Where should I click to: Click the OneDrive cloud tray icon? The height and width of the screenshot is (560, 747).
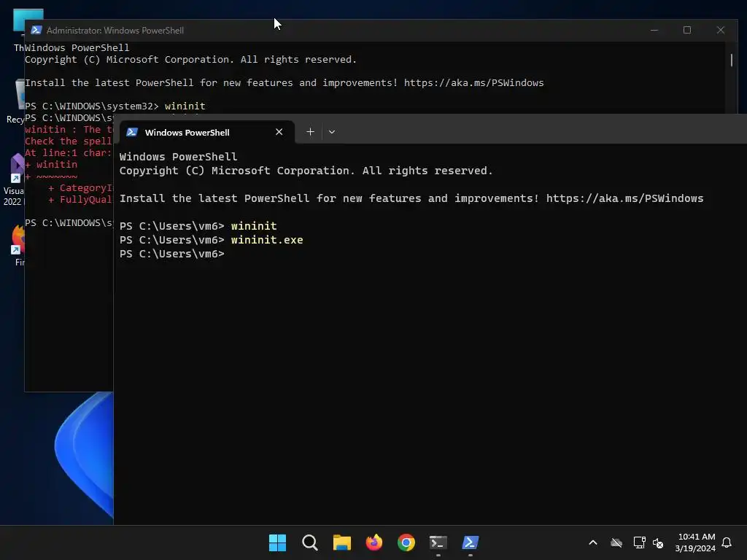[616, 542]
